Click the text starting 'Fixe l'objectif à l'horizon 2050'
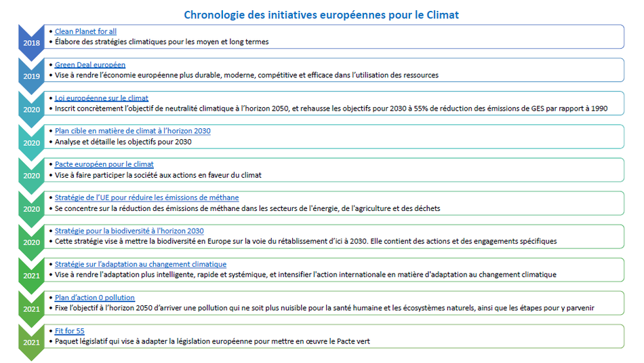The width and height of the screenshot is (644, 363). (x=325, y=307)
